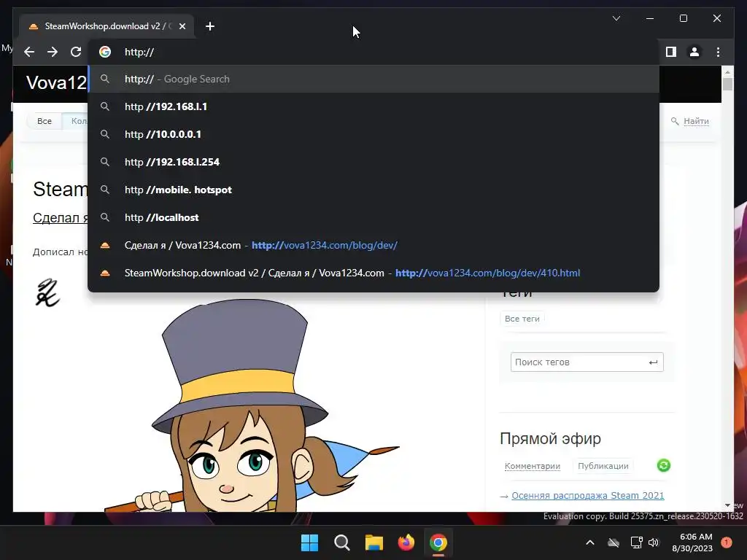Switch to the SteamWorkshop.download v2 tab

pyautogui.click(x=107, y=26)
